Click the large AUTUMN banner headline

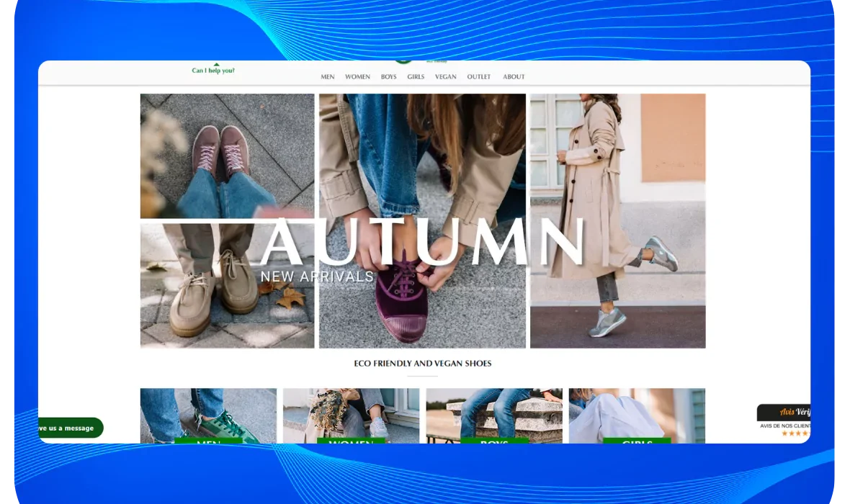point(422,243)
